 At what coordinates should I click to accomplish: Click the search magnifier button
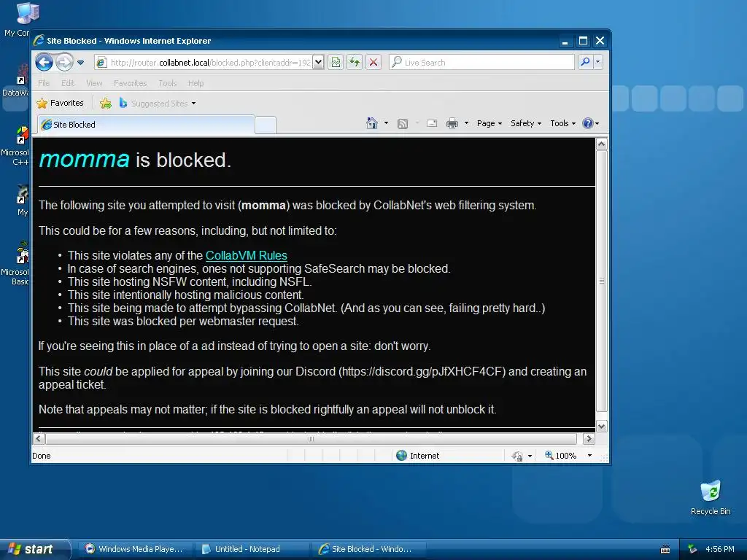[x=585, y=63]
